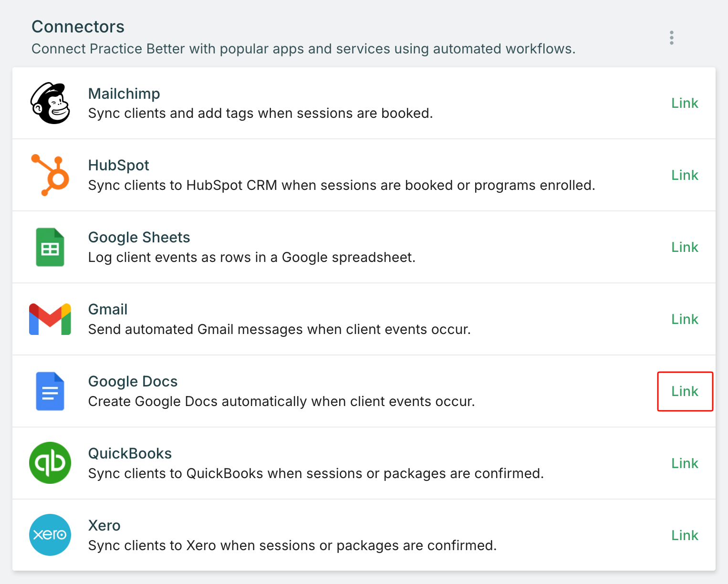728x584 pixels.
Task: Click the Mailchimp monkey logo icon
Action: tap(50, 103)
